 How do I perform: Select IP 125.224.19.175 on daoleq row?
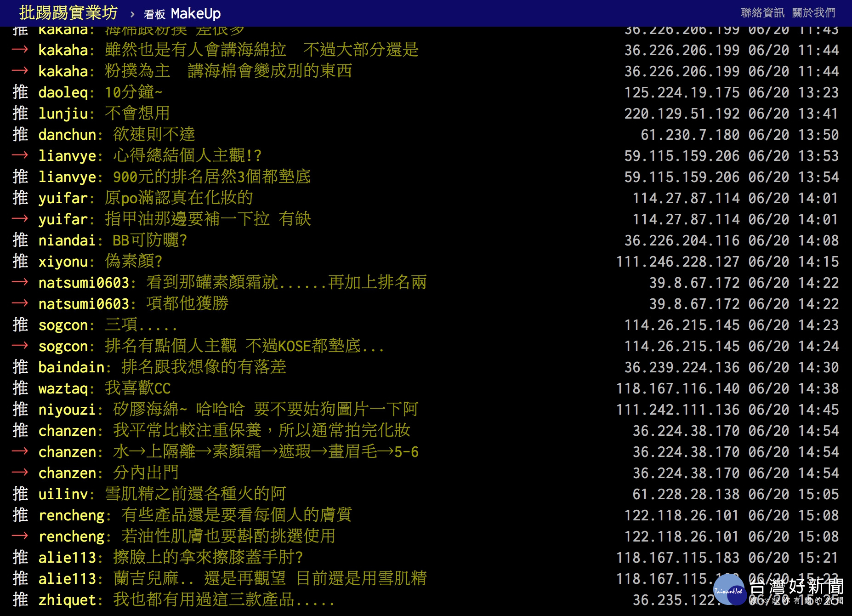pyautogui.click(x=682, y=92)
